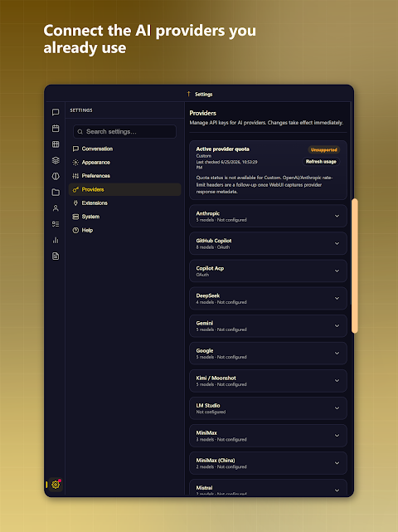Open the Help settings section

coord(124,230)
